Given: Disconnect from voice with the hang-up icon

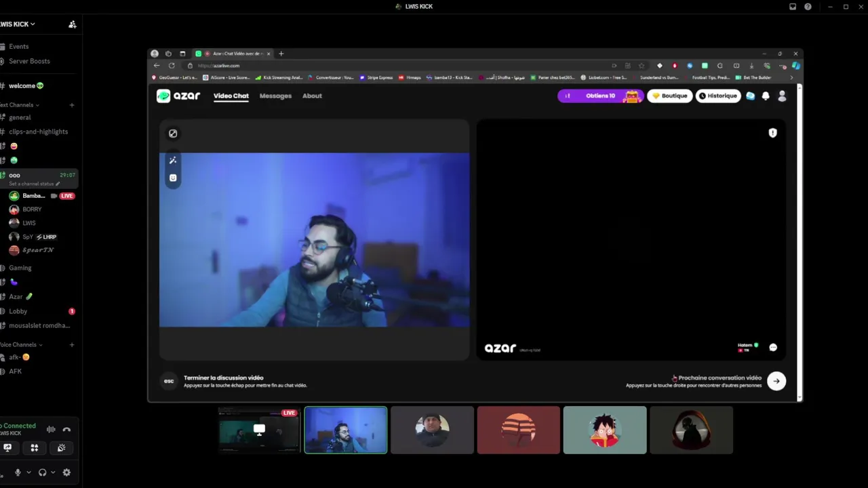Looking at the screenshot, I should click(x=66, y=429).
